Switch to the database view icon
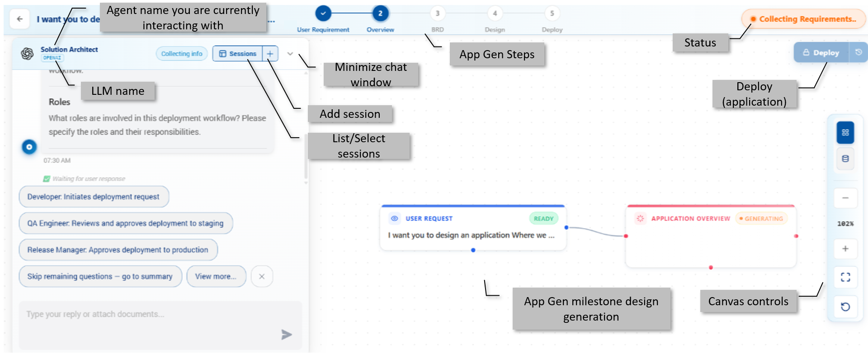Screen dimensions: 868x354 pyautogui.click(x=845, y=158)
